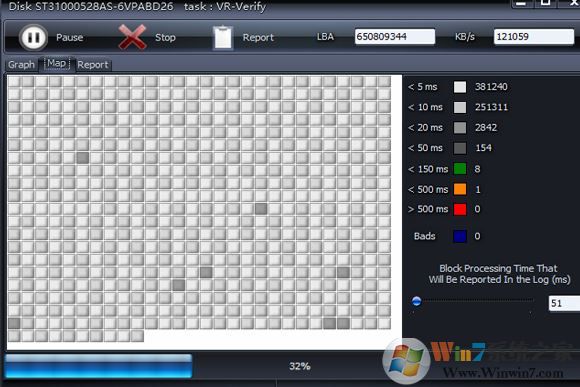Screen dimensions: 580x387
Task: Click the 'task : VR-Verify' title text
Action: point(225,7)
